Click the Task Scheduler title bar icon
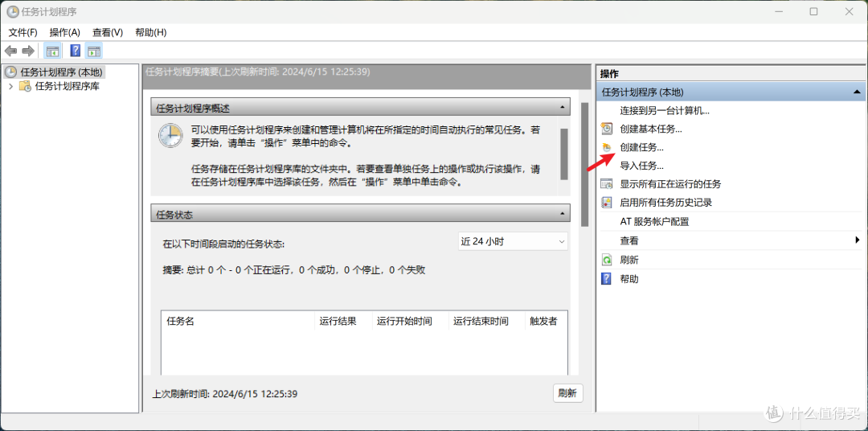 [x=11, y=11]
